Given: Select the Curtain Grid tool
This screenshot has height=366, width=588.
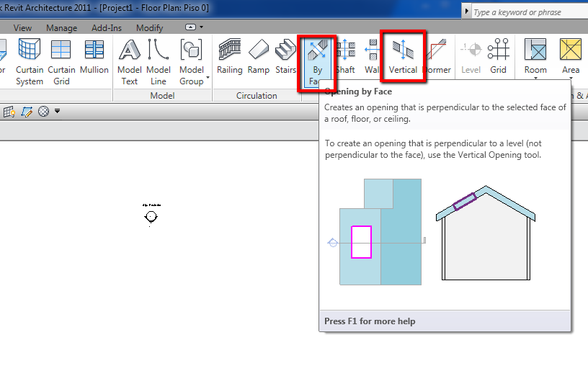Looking at the screenshot, I should pos(61,62).
